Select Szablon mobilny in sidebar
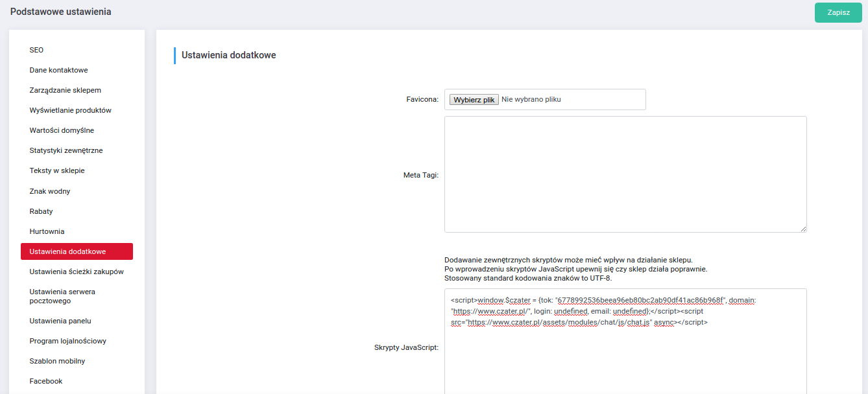Viewport: 868px width, 394px height. (x=57, y=361)
